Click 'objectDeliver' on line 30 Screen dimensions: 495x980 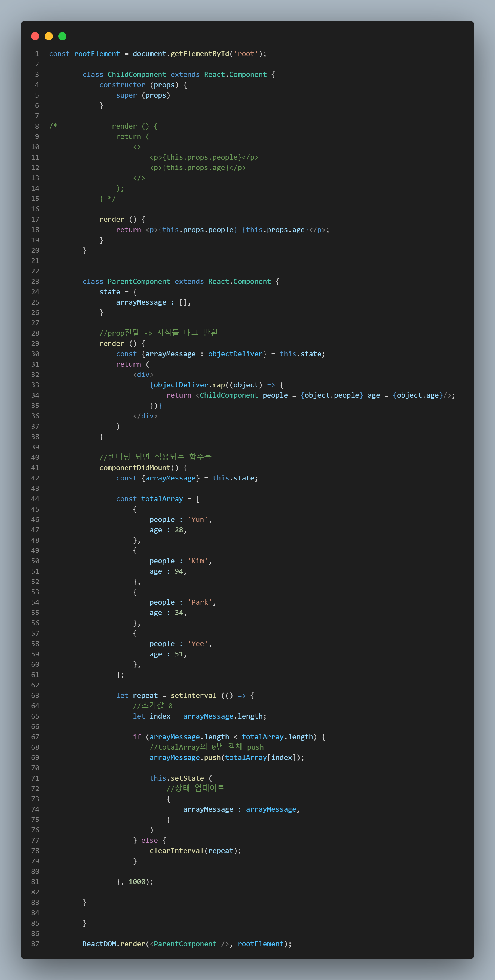tap(235, 354)
